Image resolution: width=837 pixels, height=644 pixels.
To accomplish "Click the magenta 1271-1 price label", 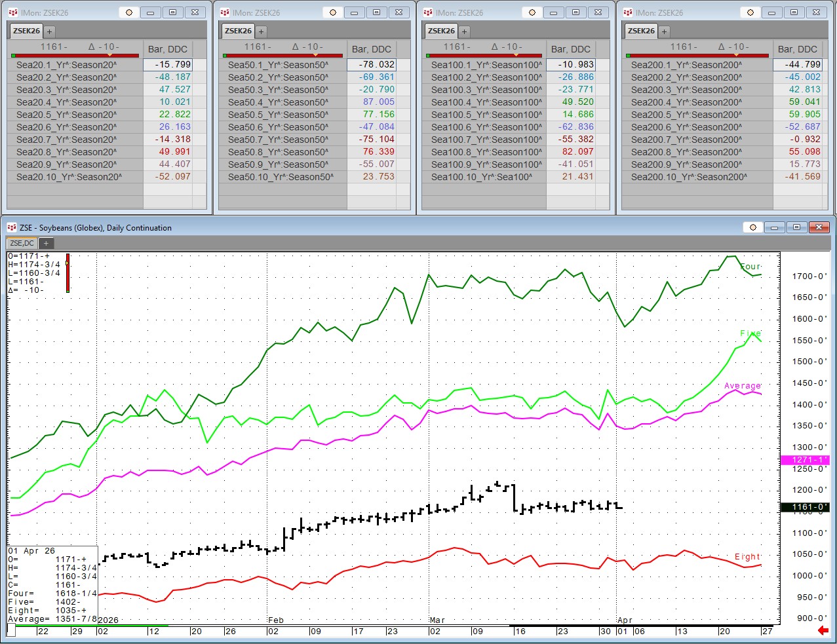I will point(805,460).
